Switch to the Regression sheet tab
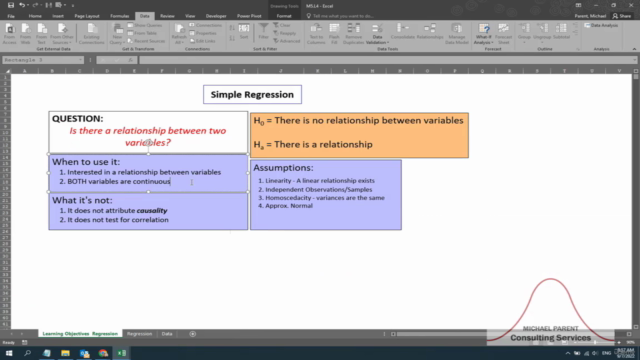This screenshot has height=360, width=640. (x=139, y=334)
